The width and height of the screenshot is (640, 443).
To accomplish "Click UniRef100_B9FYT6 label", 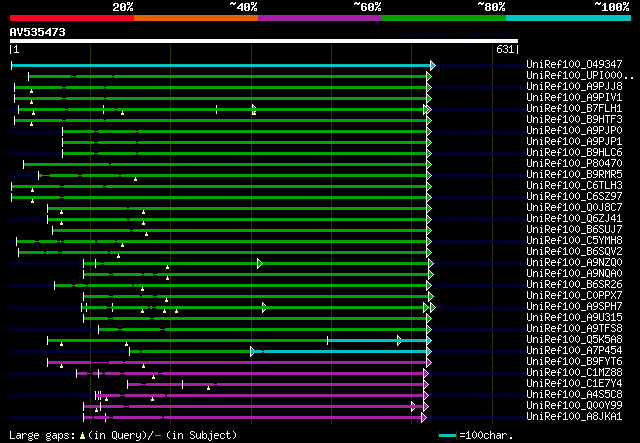I will pos(574,362).
